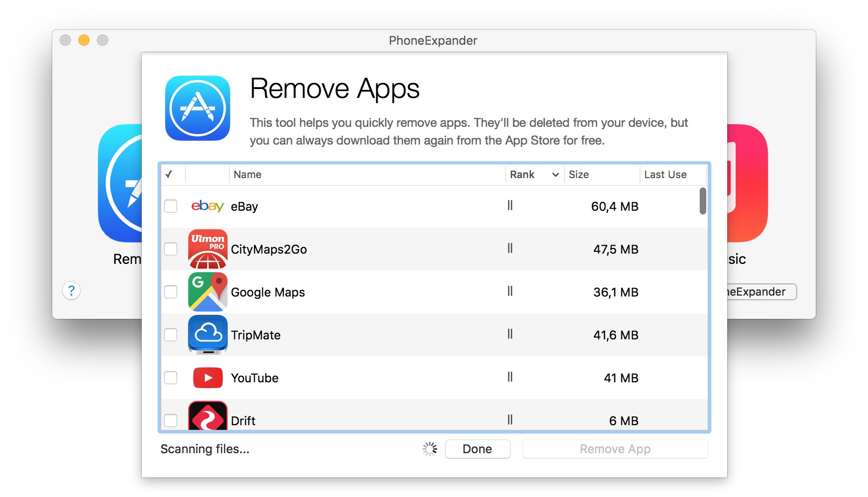Click the rank bars for TripMate
868x497 pixels.
coord(510,334)
